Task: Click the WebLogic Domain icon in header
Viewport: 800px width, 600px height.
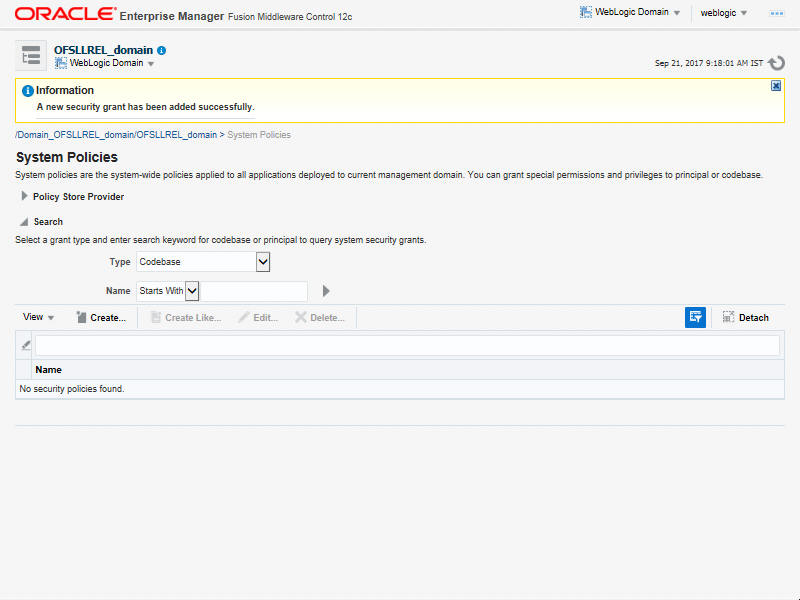Action: [x=586, y=12]
